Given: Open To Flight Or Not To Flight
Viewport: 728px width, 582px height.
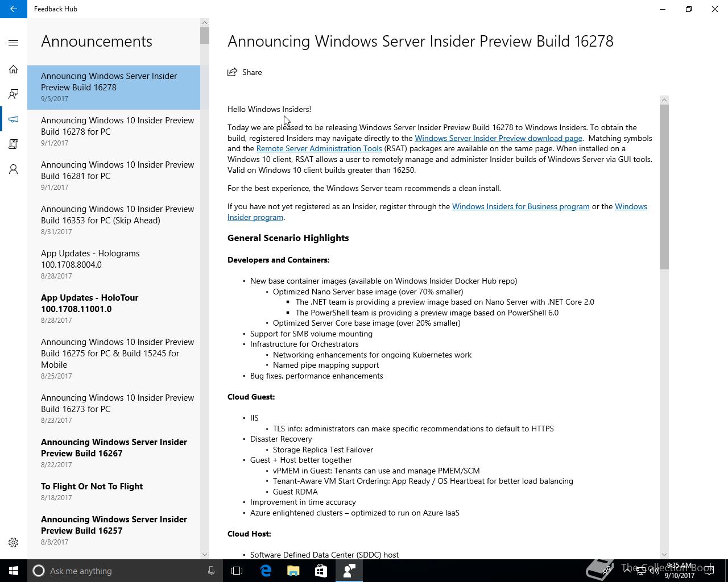Looking at the screenshot, I should pyautogui.click(x=114, y=492).
